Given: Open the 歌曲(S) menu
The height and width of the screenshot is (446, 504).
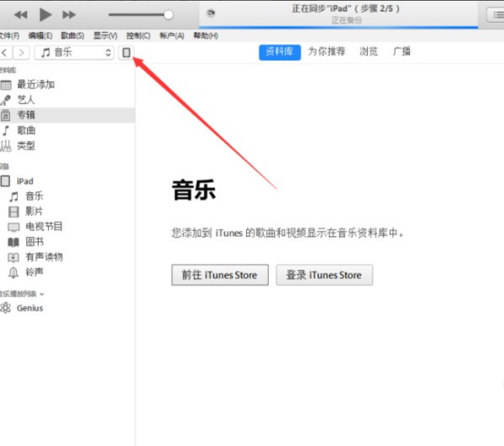Looking at the screenshot, I should 72,35.
